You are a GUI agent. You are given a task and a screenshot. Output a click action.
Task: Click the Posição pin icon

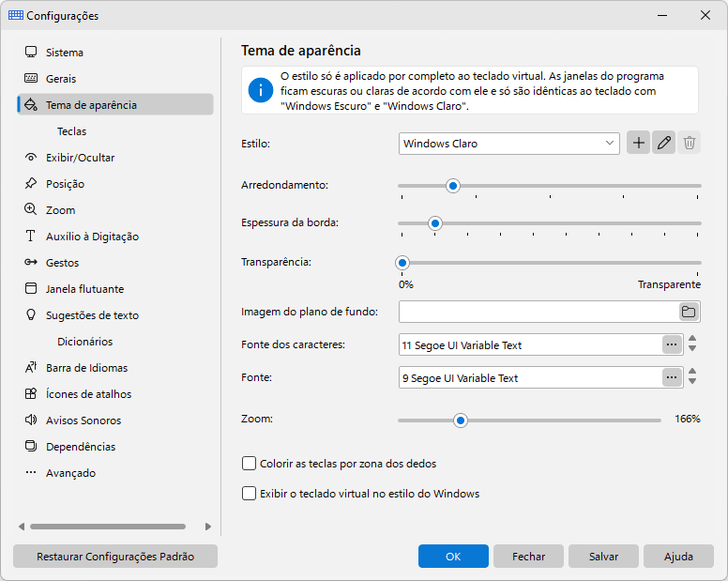31,183
